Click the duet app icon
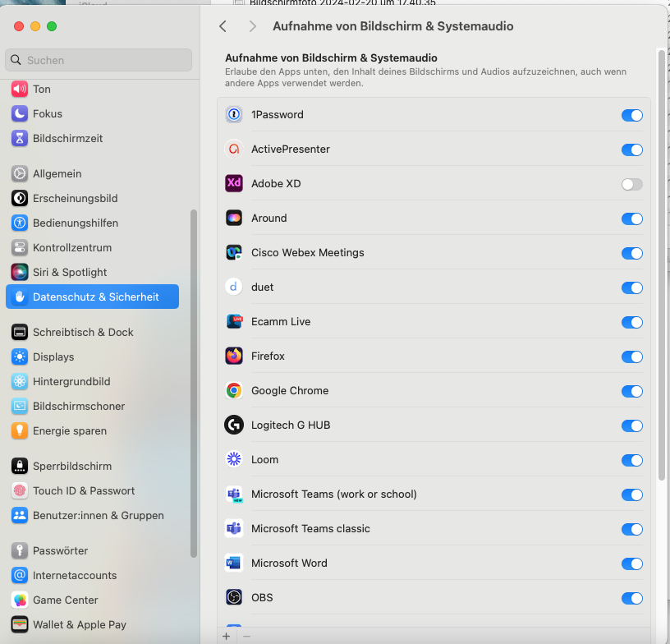The image size is (670, 644). (x=234, y=287)
